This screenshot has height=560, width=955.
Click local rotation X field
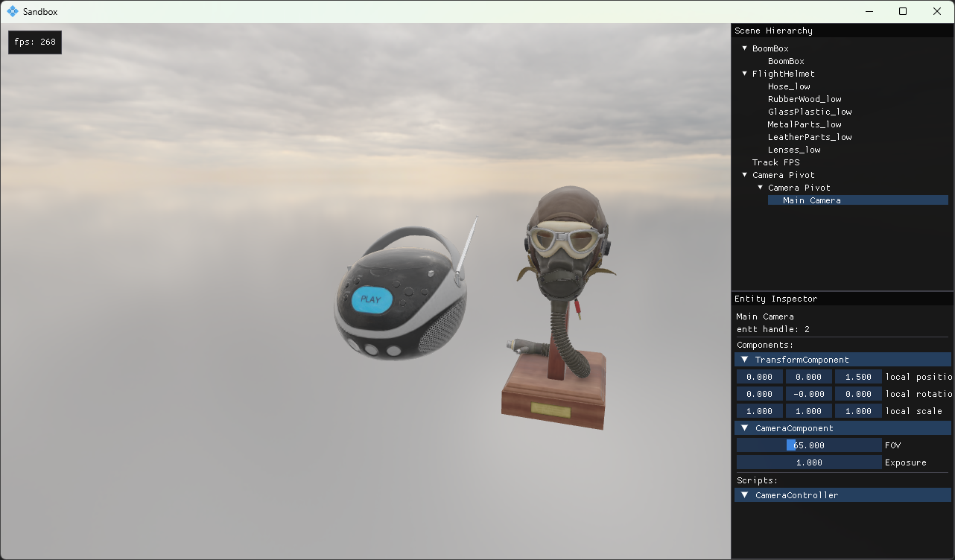coord(760,394)
